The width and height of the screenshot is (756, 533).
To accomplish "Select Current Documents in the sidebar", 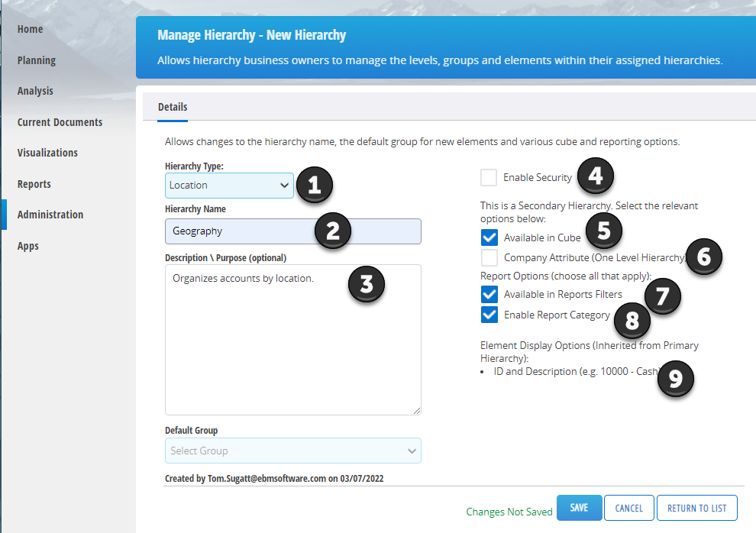I will click(x=60, y=122).
